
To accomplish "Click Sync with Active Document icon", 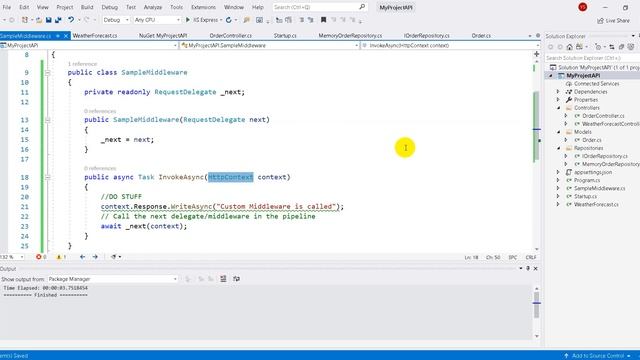I will [611, 47].
